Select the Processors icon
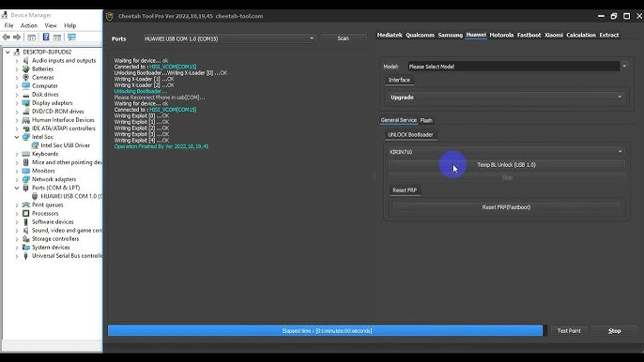The width and height of the screenshot is (644, 362). click(26, 214)
